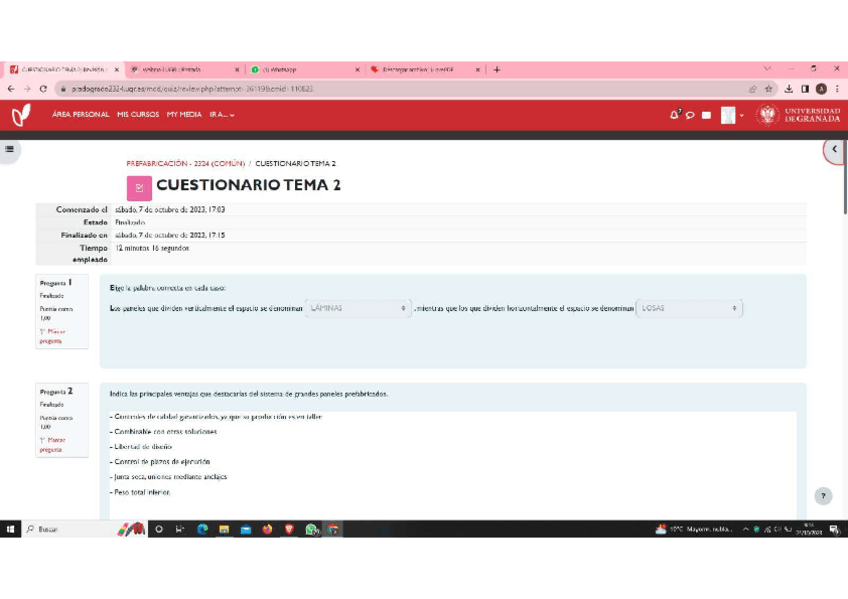
Task: Switch to the WhatsApp browser tab
Action: click(303, 70)
